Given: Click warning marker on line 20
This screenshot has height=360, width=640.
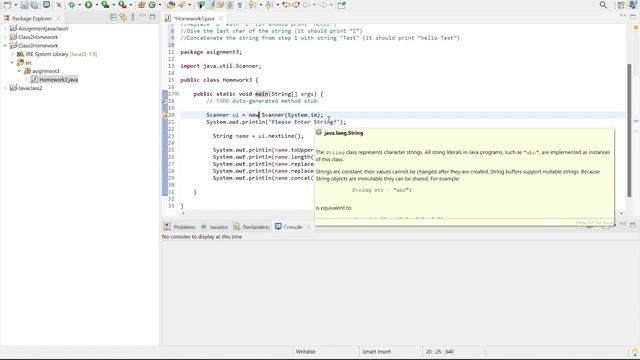Looking at the screenshot, I should [x=165, y=115].
